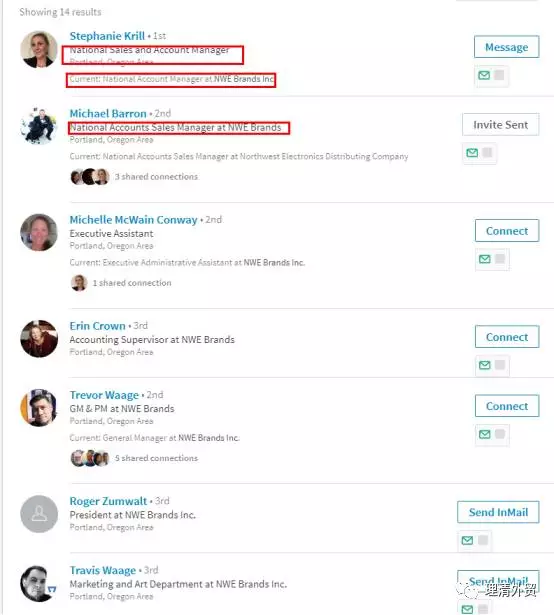
Task: Click the Invite Sent button for Michael Barron
Action: pyautogui.click(x=501, y=125)
